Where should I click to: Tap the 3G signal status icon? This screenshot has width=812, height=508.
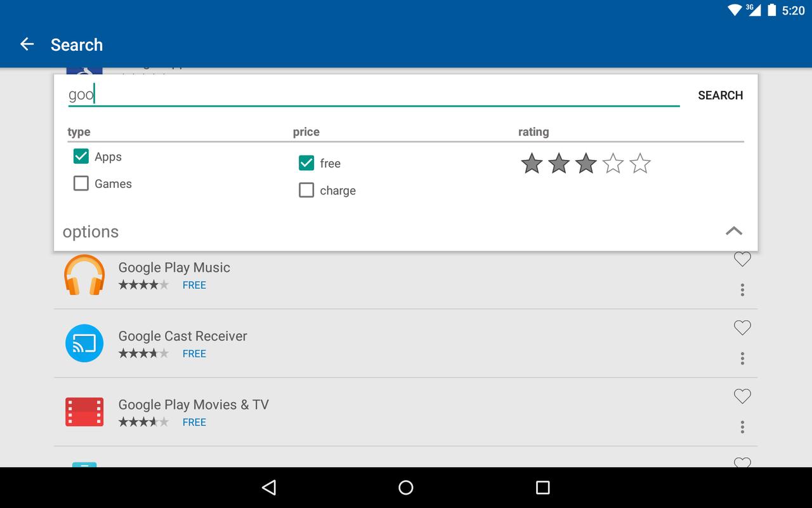pyautogui.click(x=753, y=10)
